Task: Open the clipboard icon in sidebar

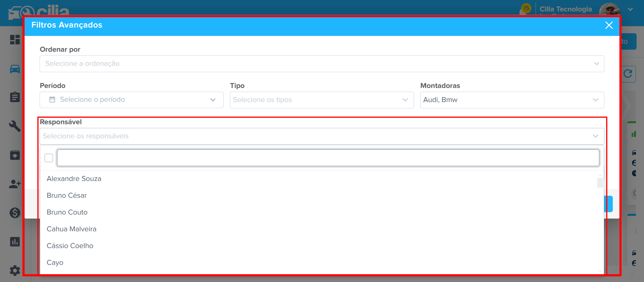Action: click(x=15, y=97)
